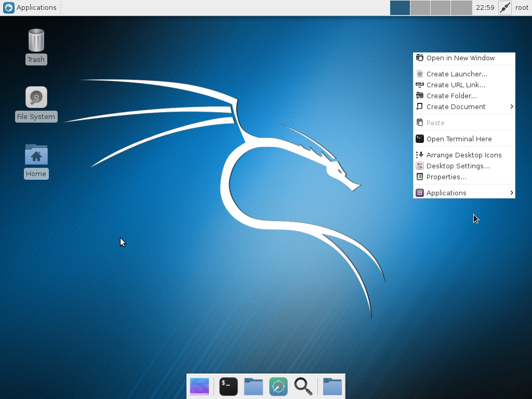Launch the terminal from the dock
The image size is (532, 399).
[229, 387]
